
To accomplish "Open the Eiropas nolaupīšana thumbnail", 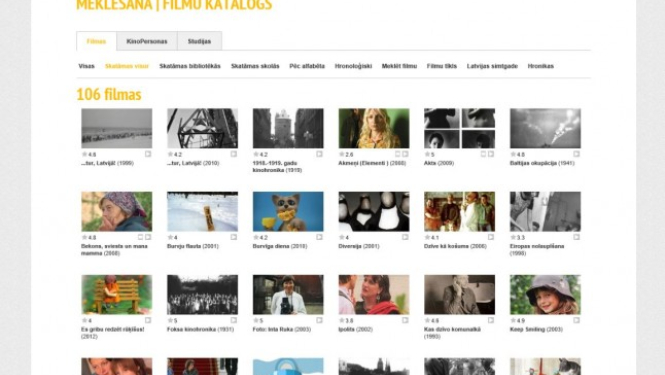I will pos(545,211).
